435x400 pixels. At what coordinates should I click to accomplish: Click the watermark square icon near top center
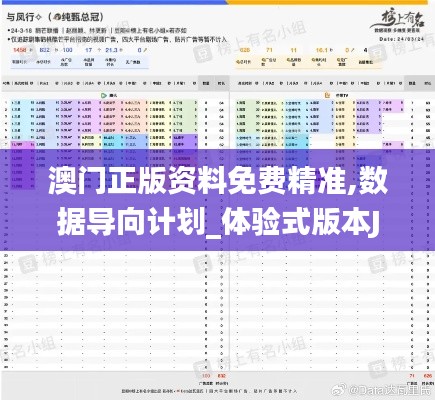[x=202, y=53]
